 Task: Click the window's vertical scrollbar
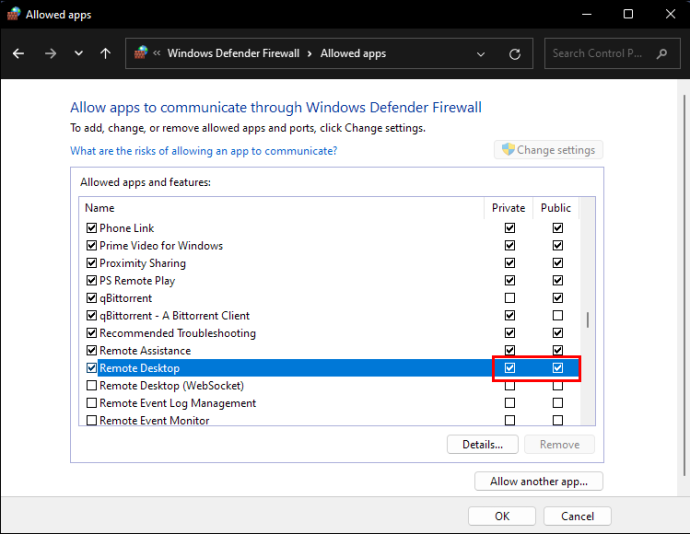click(x=684, y=285)
